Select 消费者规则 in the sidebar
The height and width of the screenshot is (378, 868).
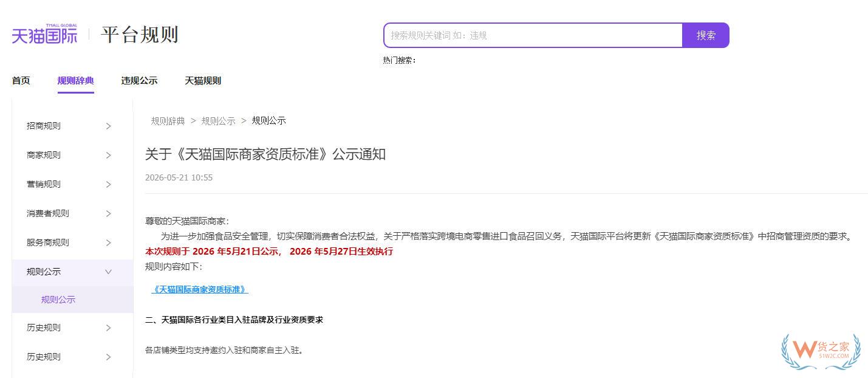click(x=48, y=213)
